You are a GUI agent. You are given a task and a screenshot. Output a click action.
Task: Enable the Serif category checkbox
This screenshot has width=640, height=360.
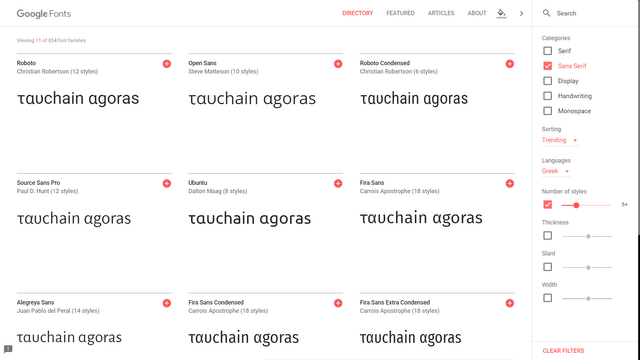pyautogui.click(x=547, y=51)
